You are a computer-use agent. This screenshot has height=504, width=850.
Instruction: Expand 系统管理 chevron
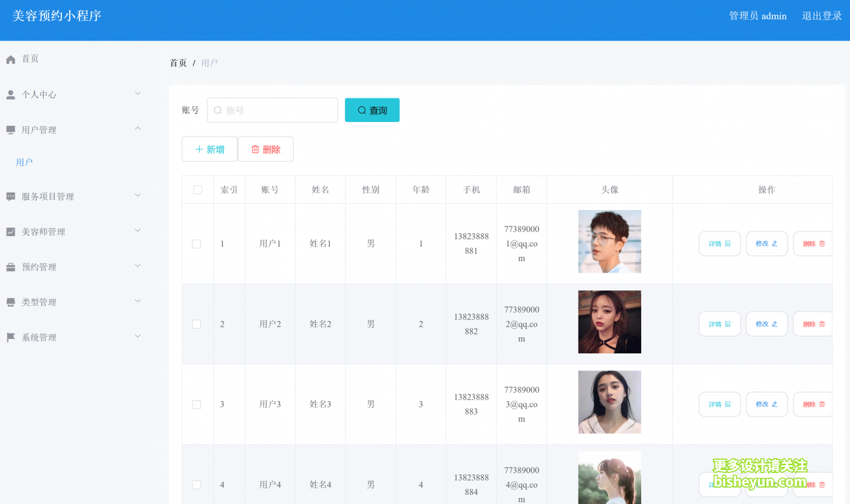(x=138, y=336)
